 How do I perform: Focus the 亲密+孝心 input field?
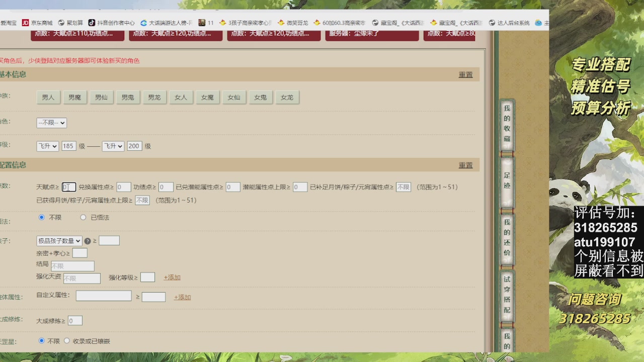(80, 253)
